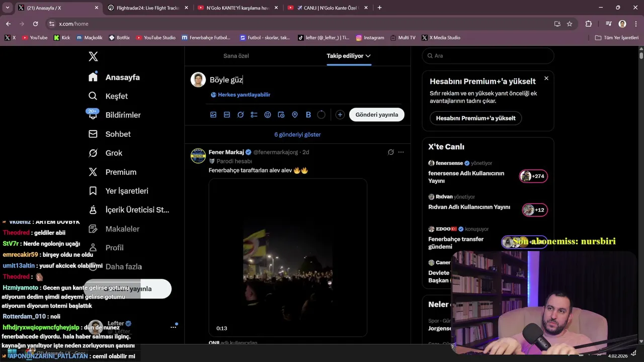This screenshot has height=362, width=644.
Task: Add a poll to post
Action: click(254, 115)
